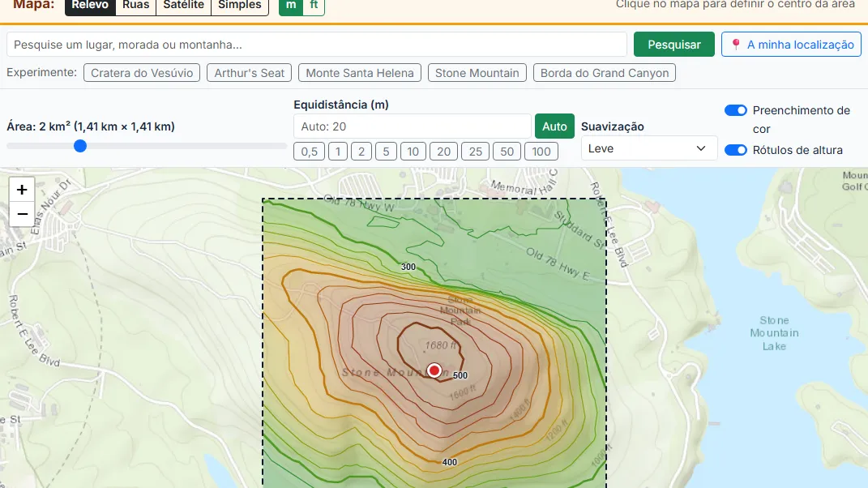
Task: Switch units to meters
Action: pyautogui.click(x=291, y=6)
